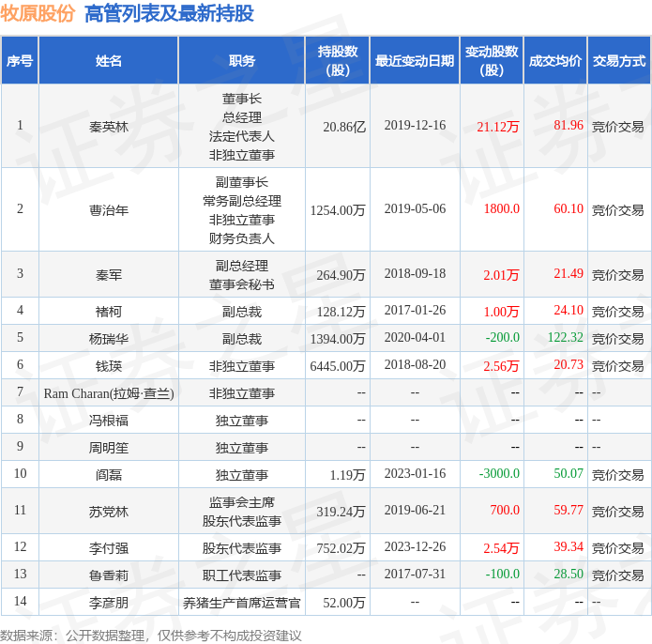Select the 变动股数(股) column header
652x644 pixels.
[492, 61]
